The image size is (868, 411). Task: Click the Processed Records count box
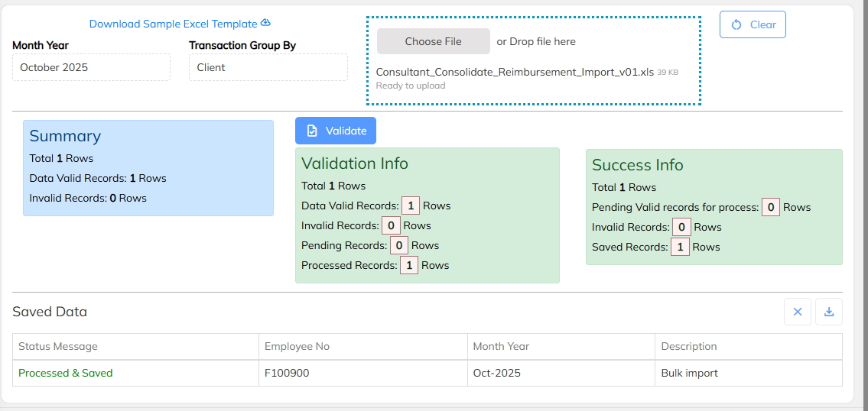click(409, 265)
